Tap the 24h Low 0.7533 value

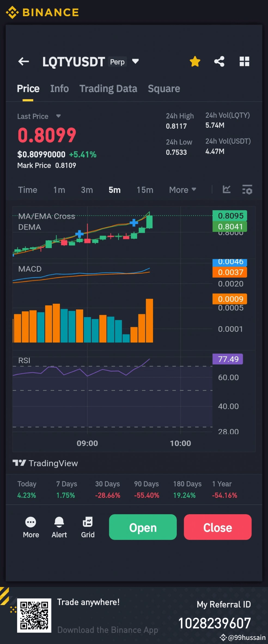click(176, 152)
